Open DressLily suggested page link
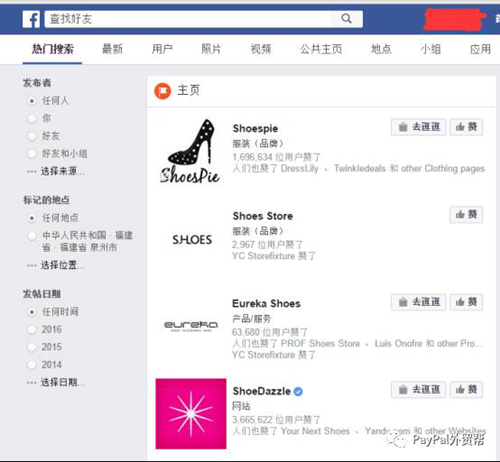500x462 pixels. 299,168
